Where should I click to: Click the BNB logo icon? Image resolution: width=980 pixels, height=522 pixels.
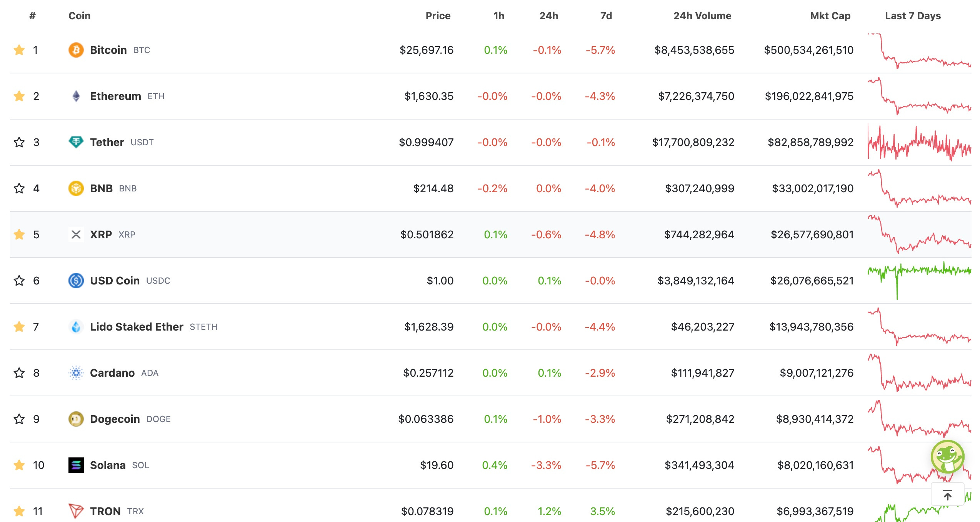[76, 188]
